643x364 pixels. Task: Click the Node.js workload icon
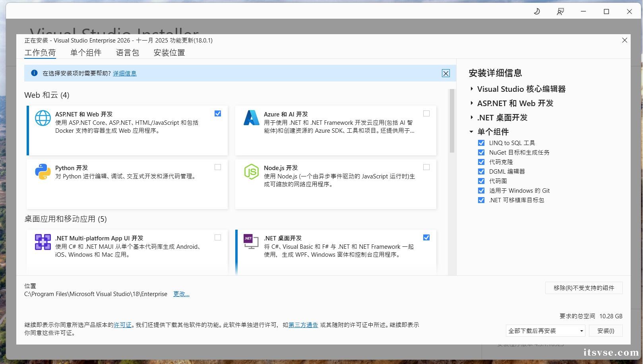pyautogui.click(x=251, y=172)
